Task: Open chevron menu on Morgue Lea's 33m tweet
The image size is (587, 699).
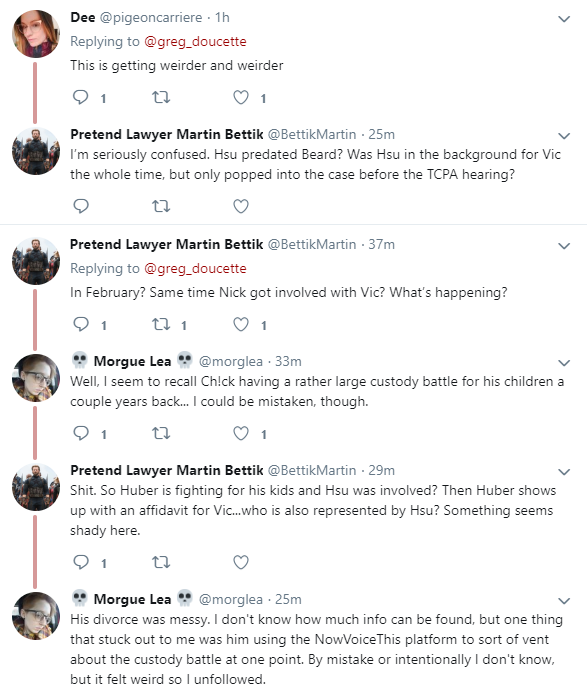Action: coord(564,362)
